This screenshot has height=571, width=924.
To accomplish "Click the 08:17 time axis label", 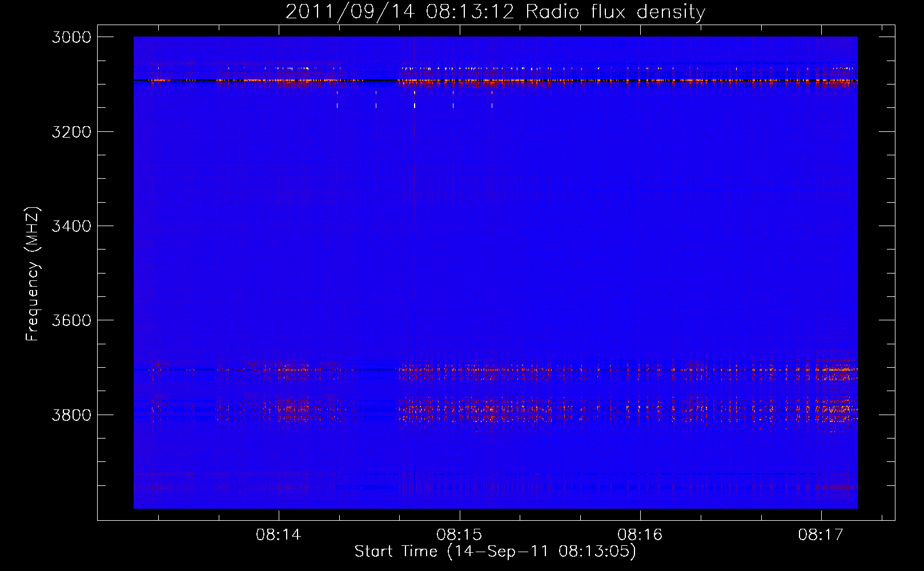I will [x=821, y=534].
